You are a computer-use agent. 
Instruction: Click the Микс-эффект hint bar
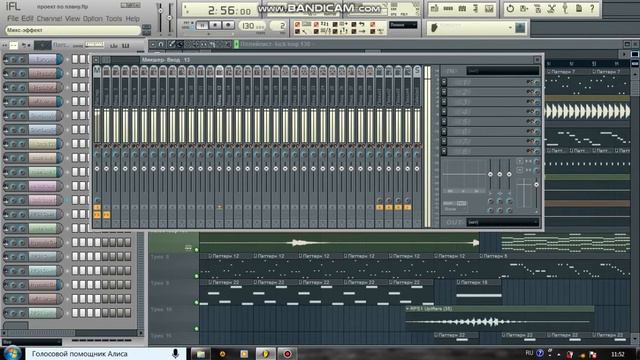pyautogui.click(x=73, y=30)
